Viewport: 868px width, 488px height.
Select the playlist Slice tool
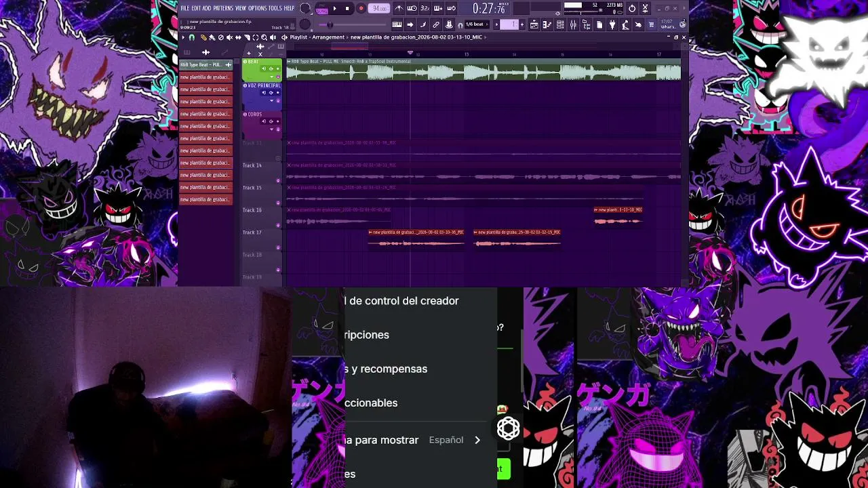click(x=247, y=37)
